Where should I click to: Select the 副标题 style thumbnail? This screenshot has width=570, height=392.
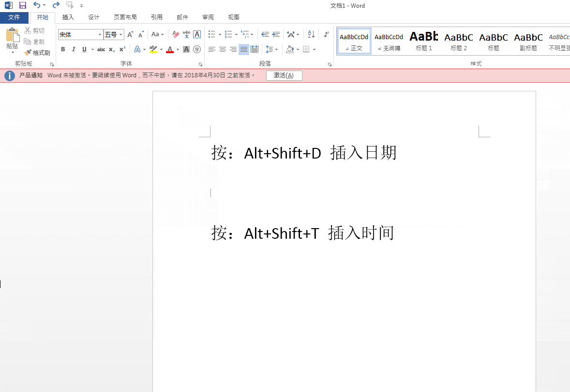[528, 42]
